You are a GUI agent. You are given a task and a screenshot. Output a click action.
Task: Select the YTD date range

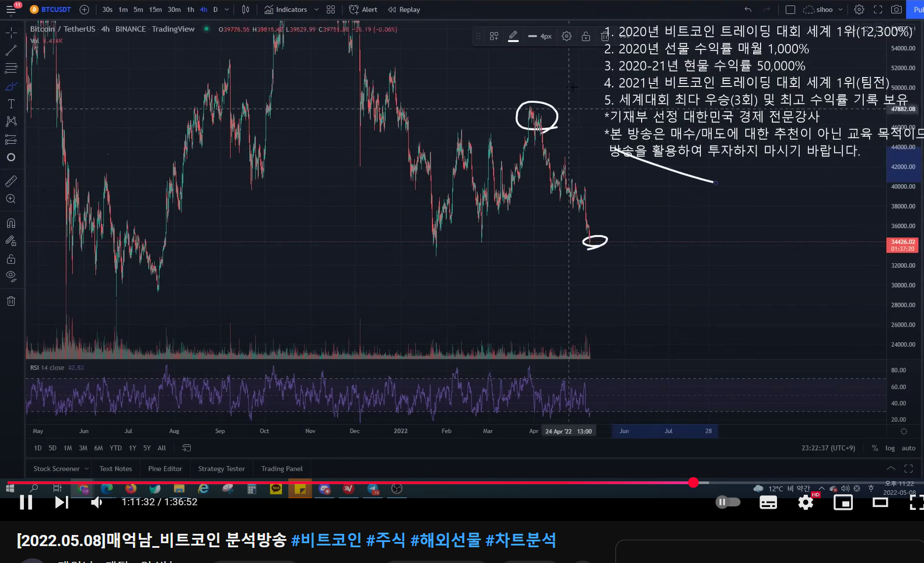(x=116, y=448)
